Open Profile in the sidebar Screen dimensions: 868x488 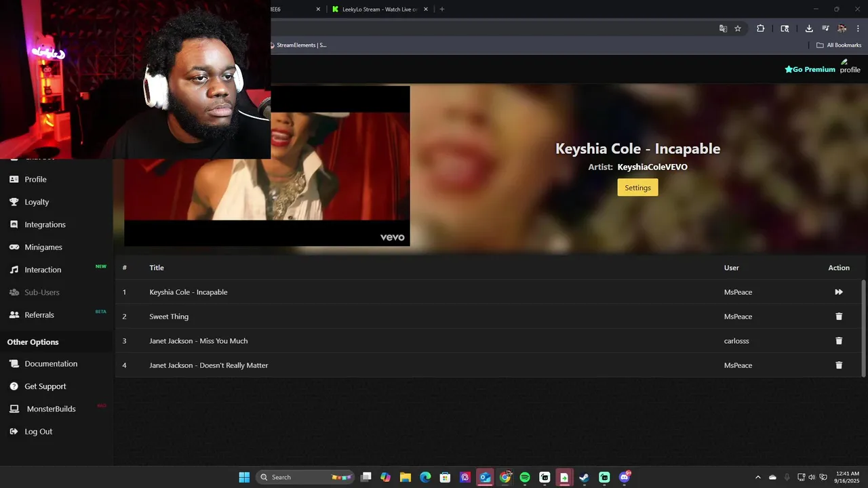coord(35,180)
